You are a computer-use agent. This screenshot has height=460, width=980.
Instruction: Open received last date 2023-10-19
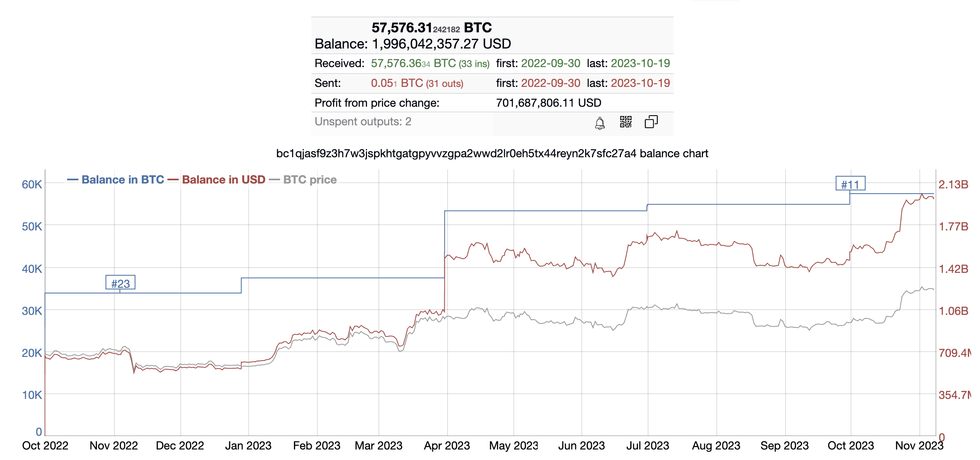[640, 63]
